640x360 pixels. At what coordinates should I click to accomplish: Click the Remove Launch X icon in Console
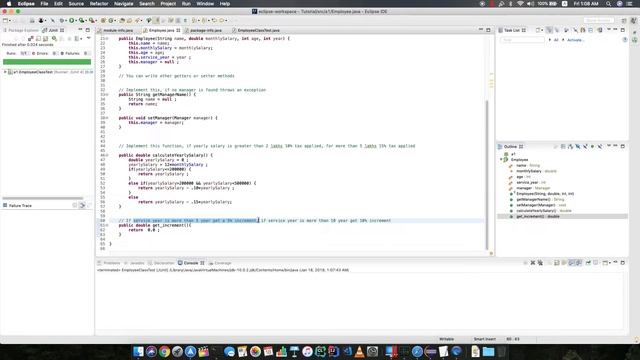tap(533, 263)
